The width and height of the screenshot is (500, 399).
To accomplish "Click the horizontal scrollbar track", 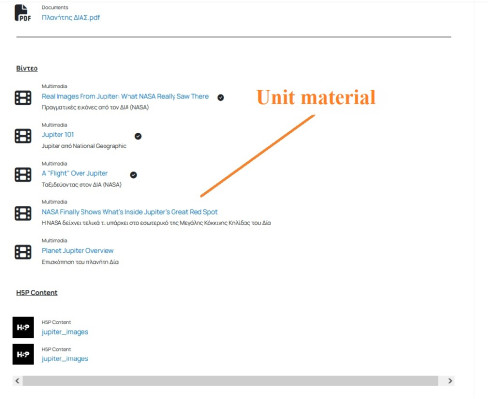I will (x=230, y=381).
